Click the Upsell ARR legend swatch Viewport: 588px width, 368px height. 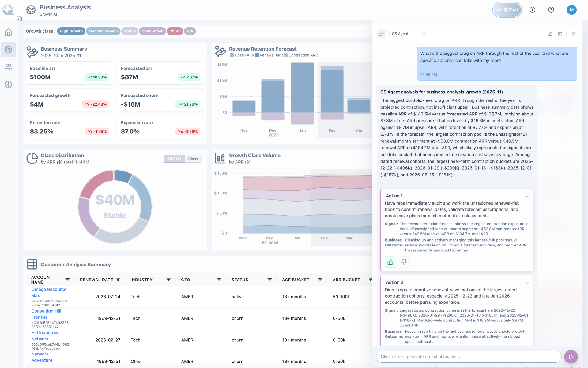click(x=232, y=55)
